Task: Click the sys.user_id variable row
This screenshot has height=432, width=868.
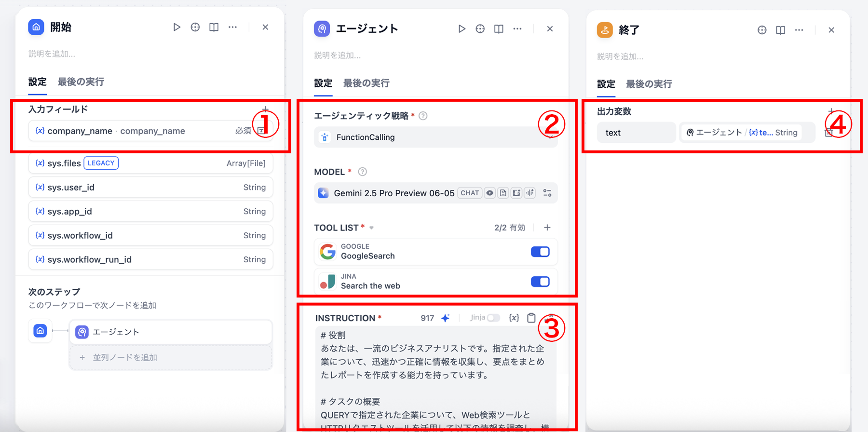Action: click(150, 187)
